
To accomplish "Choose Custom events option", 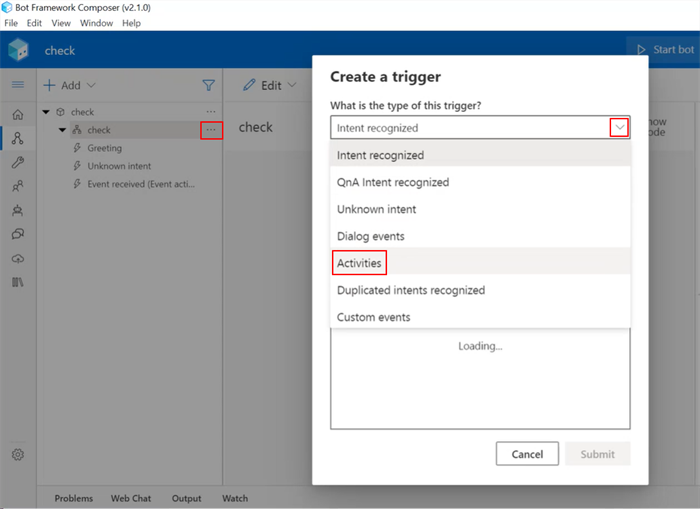I will pos(480,317).
